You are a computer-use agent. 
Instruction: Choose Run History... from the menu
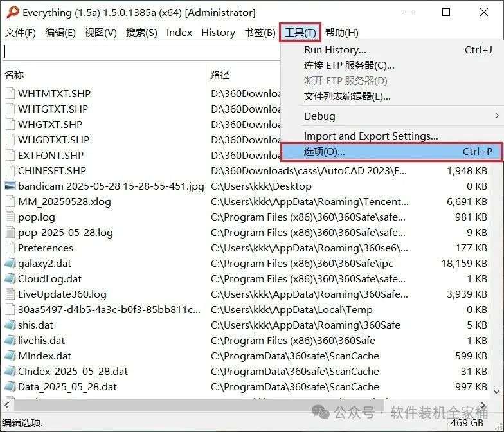click(392, 50)
